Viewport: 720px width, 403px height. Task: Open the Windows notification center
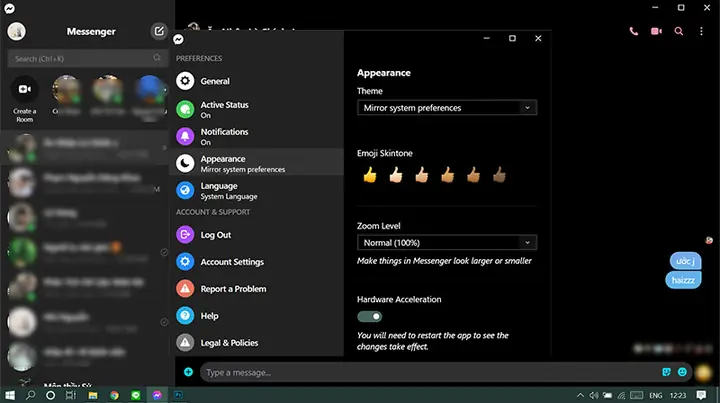(x=701, y=395)
